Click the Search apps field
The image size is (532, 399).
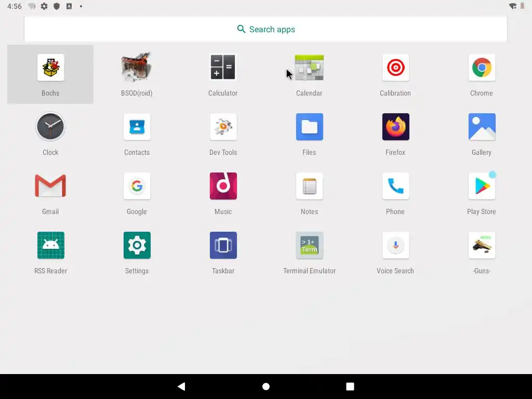coord(265,29)
